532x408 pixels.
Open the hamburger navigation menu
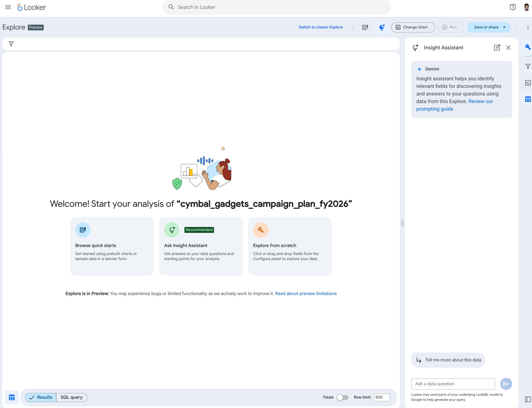[x=8, y=7]
